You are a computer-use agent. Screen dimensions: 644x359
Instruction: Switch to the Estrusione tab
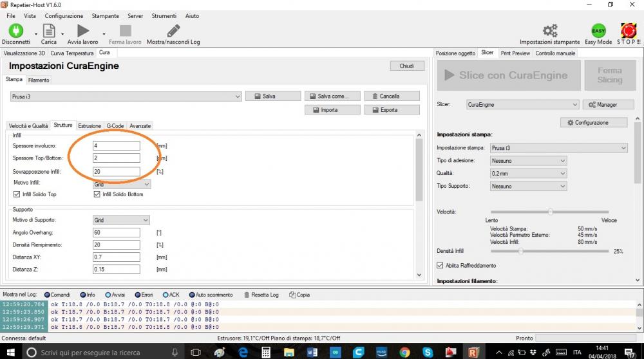pyautogui.click(x=90, y=125)
